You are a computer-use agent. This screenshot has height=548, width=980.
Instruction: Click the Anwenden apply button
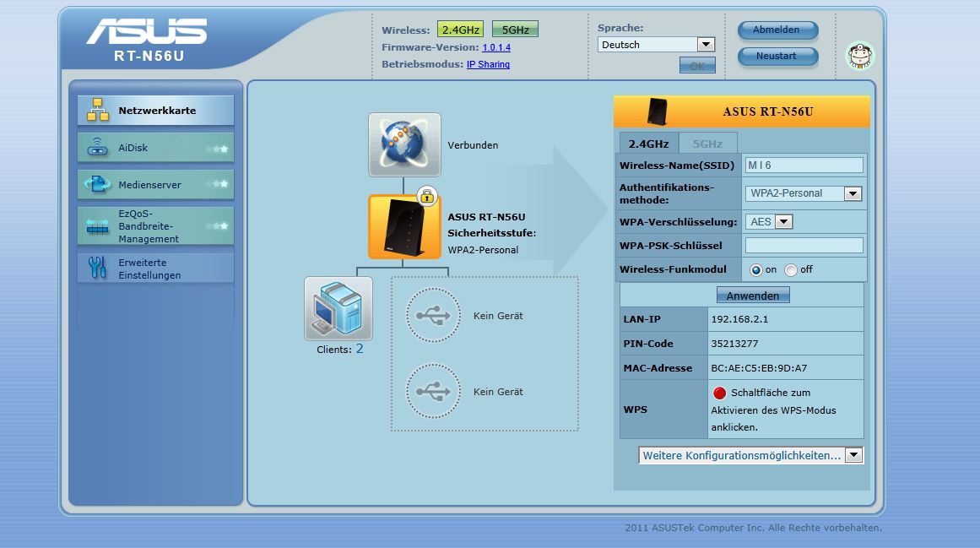tap(752, 296)
